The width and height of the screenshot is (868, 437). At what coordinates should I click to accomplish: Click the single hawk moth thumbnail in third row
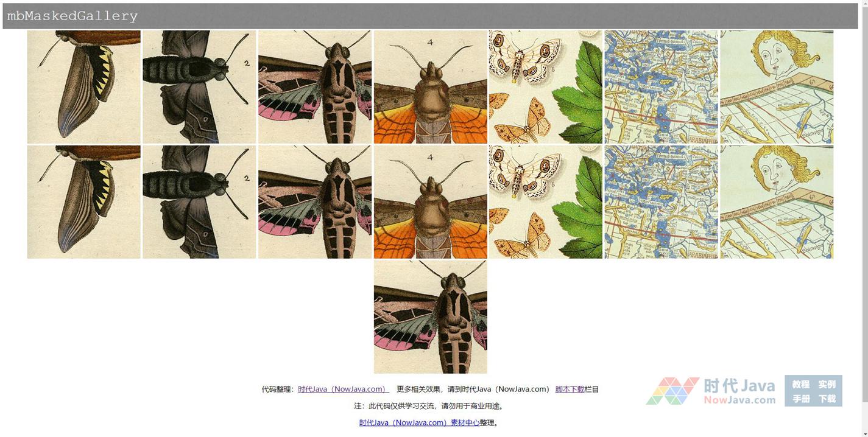pos(430,316)
